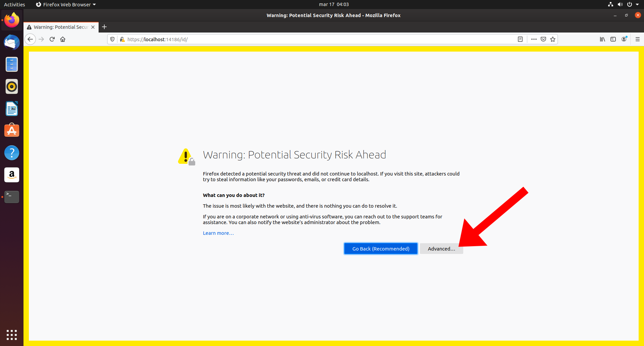Open system power menu

632,4
